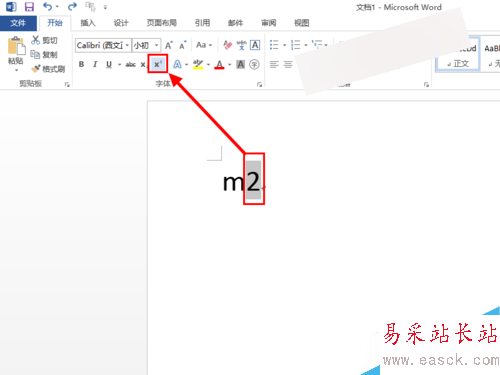
Task: Open the 字体 font dialog launcher
Action: tap(259, 85)
